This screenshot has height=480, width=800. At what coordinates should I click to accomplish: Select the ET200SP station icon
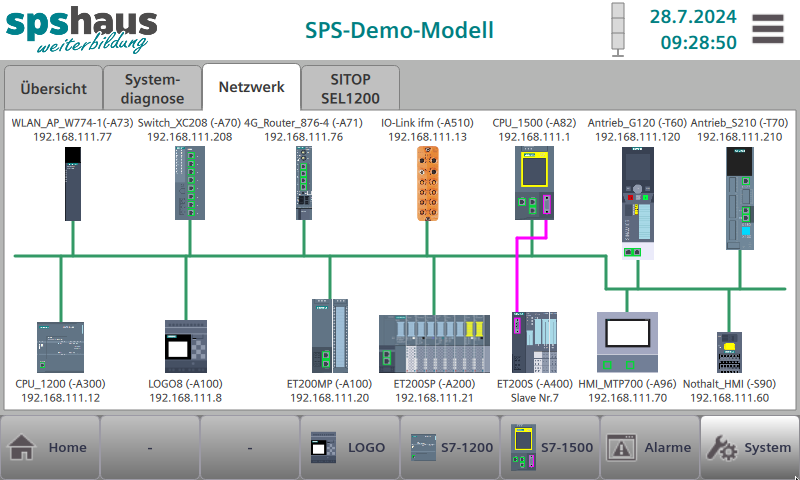pos(434,344)
